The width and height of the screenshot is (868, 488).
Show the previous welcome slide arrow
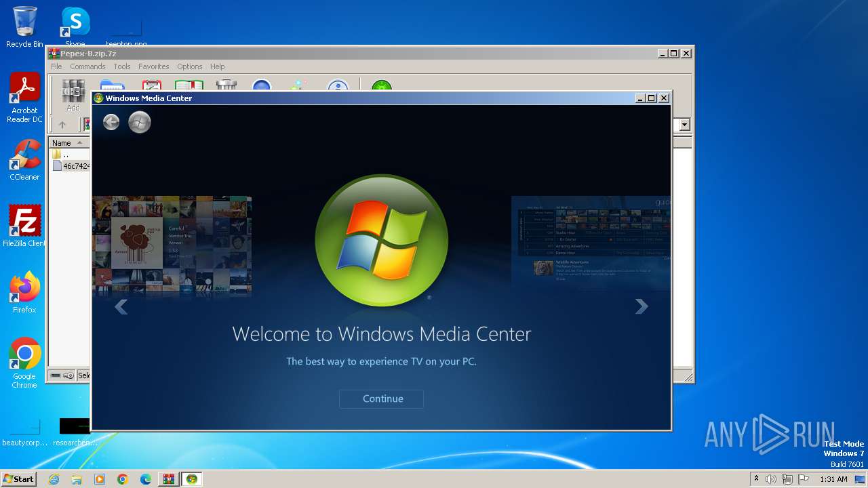(121, 307)
